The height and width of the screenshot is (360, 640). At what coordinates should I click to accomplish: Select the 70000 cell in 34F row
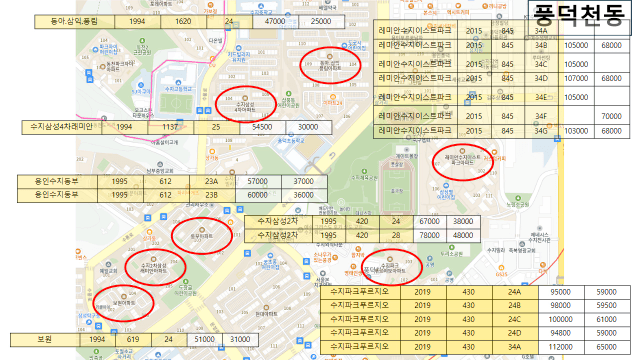click(x=612, y=116)
